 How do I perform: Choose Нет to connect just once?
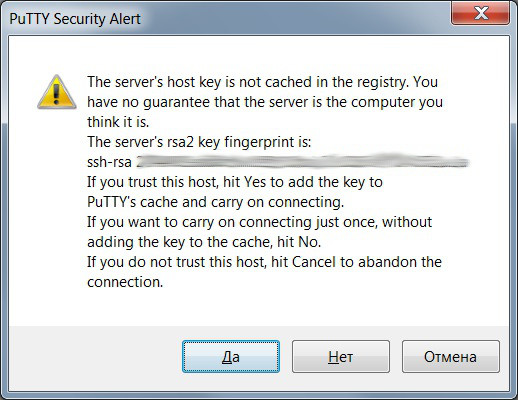(x=341, y=356)
